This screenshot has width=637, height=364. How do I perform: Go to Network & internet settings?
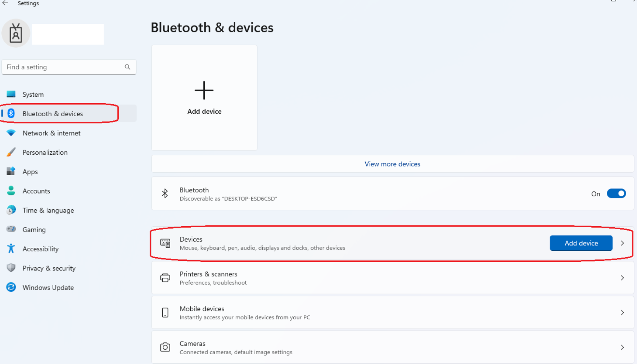click(51, 133)
